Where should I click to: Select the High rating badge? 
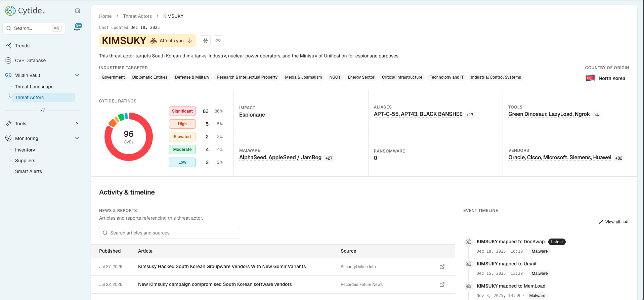182,124
